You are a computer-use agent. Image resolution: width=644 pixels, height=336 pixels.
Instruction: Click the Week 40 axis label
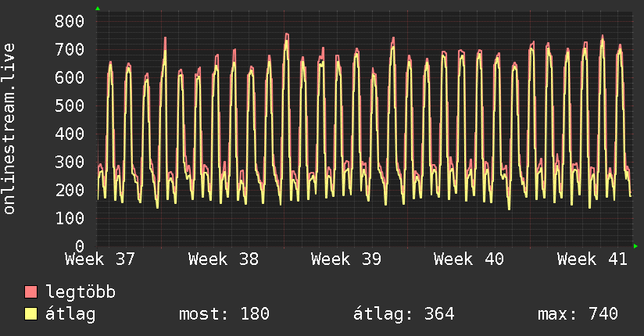[x=469, y=259]
